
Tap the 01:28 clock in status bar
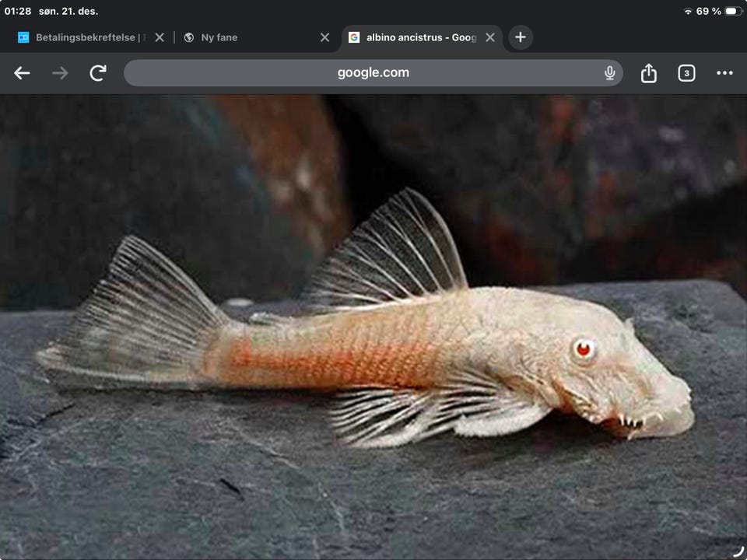coord(18,11)
